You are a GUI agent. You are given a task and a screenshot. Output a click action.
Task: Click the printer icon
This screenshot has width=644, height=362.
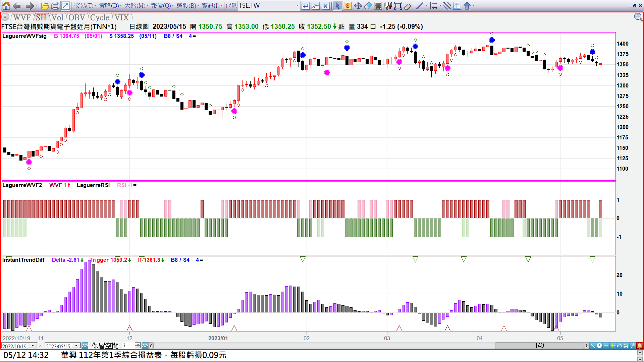coord(55,6)
